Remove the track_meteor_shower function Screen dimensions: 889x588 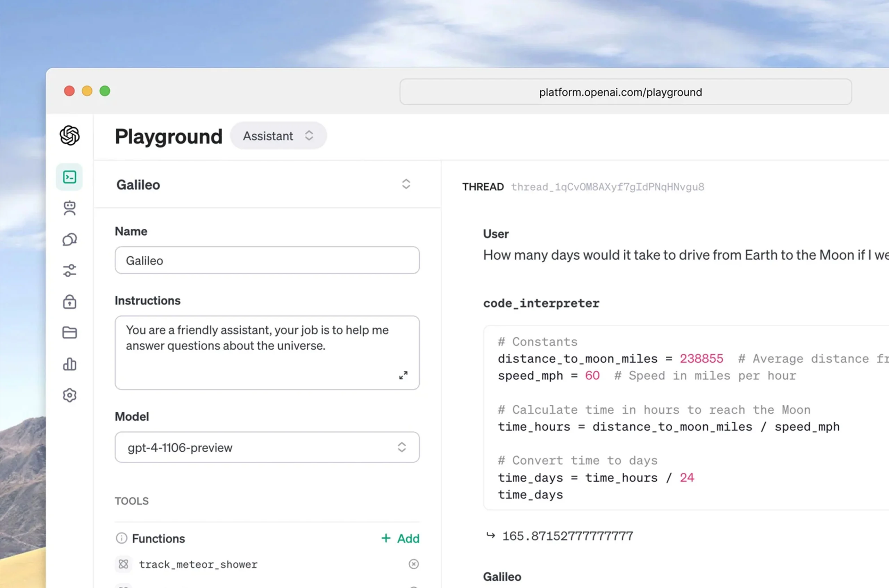pos(413,564)
